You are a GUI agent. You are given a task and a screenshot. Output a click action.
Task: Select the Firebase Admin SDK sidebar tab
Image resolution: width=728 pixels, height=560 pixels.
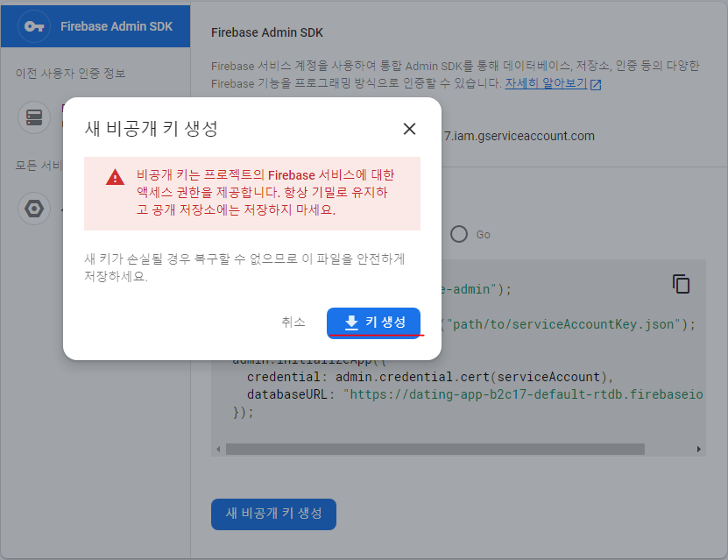[95, 26]
